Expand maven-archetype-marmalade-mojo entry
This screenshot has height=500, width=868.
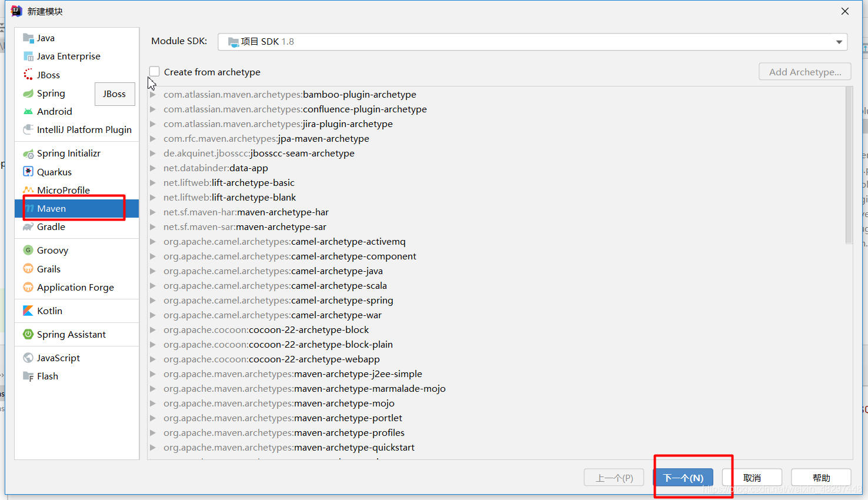point(153,389)
